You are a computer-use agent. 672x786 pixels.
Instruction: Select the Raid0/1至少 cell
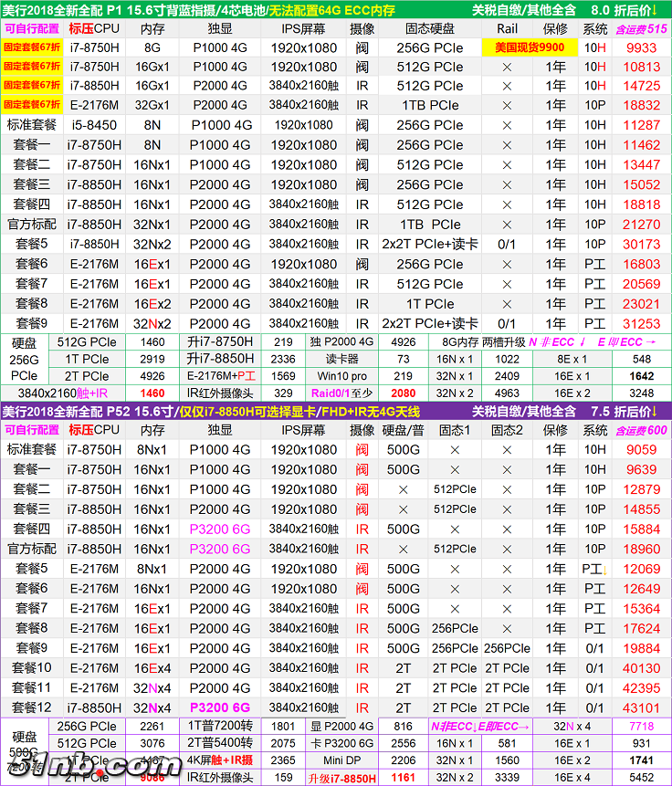pos(341,393)
